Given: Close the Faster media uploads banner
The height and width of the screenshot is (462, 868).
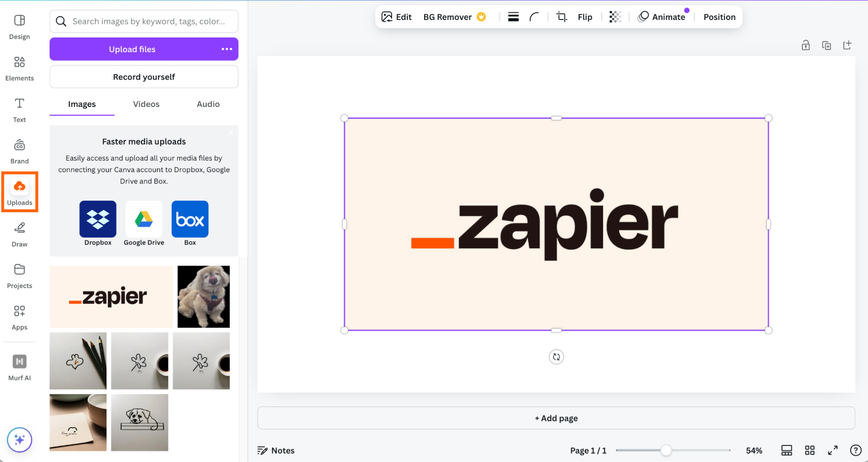Looking at the screenshot, I should coord(231,133).
